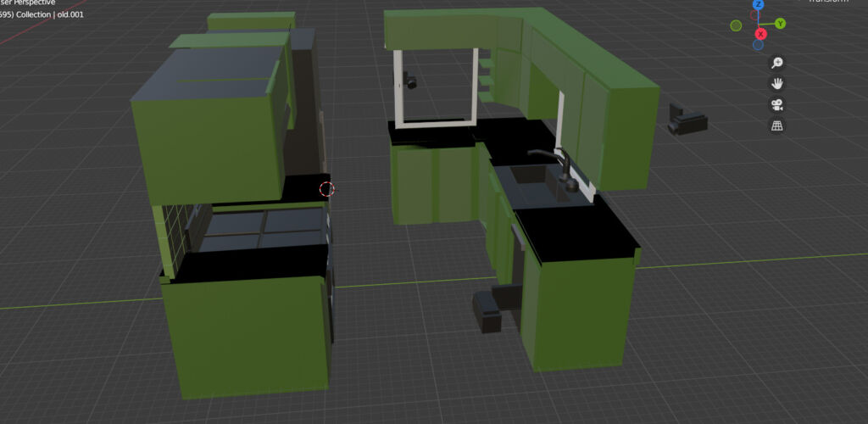Image resolution: width=868 pixels, height=424 pixels.
Task: Click the blue Z axis gizmo handle
Action: [x=758, y=4]
